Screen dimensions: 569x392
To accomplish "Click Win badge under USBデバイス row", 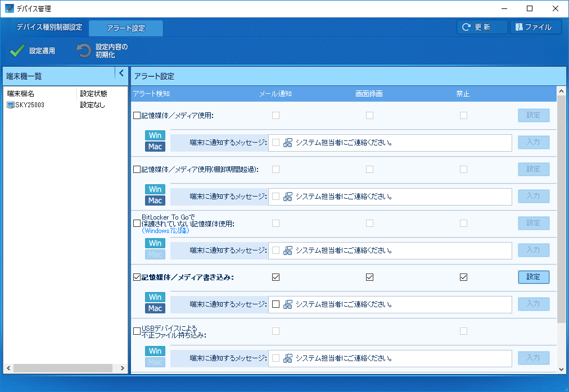I will coord(155,351).
